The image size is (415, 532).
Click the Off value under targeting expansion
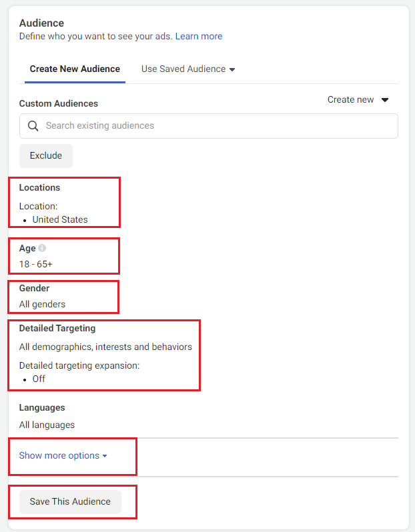(39, 379)
